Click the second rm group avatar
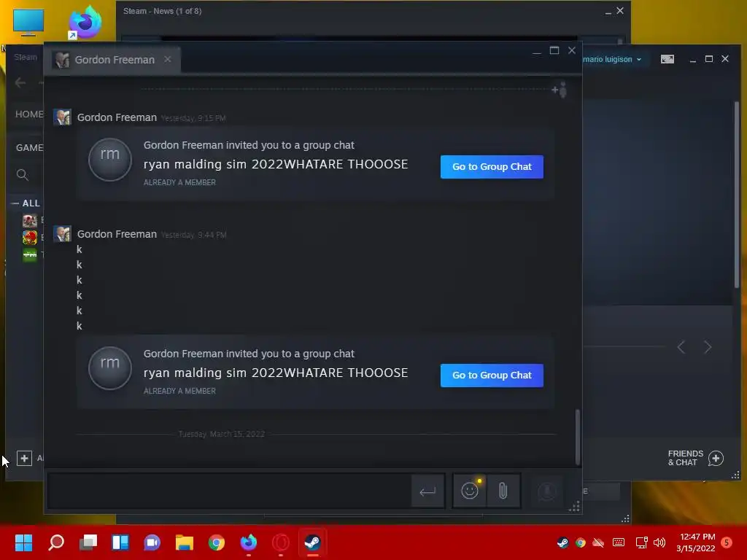This screenshot has height=560, width=747. [x=110, y=368]
